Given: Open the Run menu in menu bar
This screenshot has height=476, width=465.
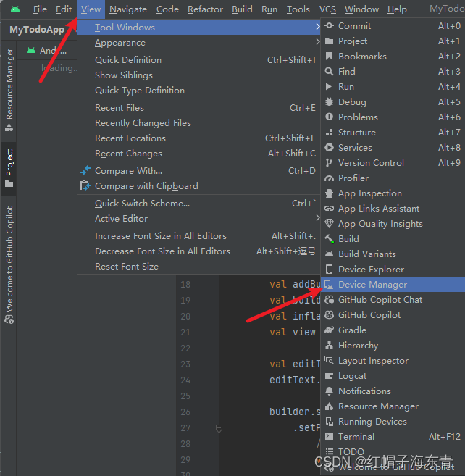Looking at the screenshot, I should click(x=269, y=9).
